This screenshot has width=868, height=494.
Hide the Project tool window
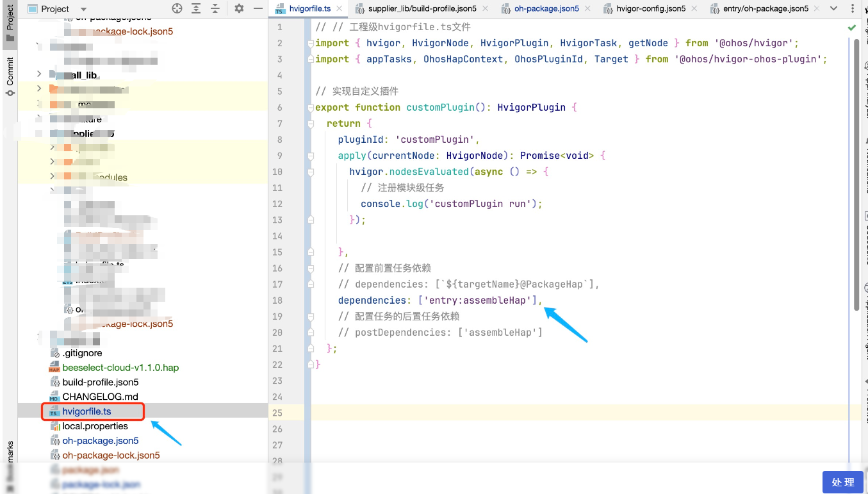point(258,8)
